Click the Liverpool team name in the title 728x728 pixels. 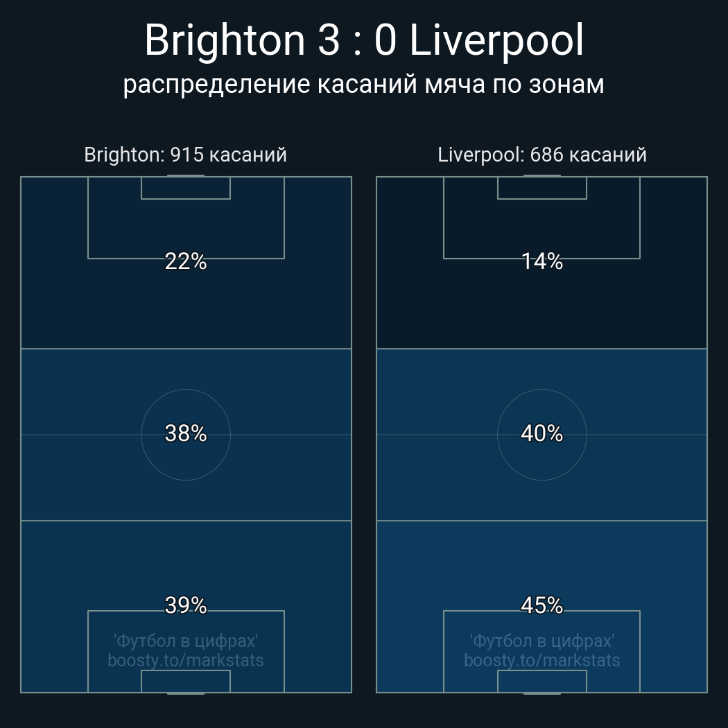point(496,42)
